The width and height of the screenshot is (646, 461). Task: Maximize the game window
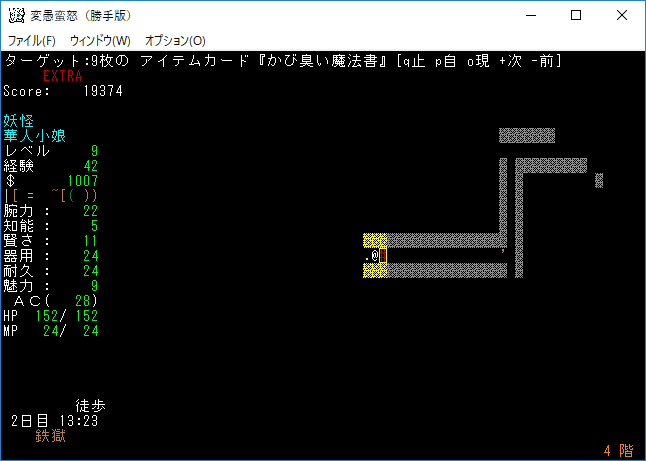pos(576,16)
